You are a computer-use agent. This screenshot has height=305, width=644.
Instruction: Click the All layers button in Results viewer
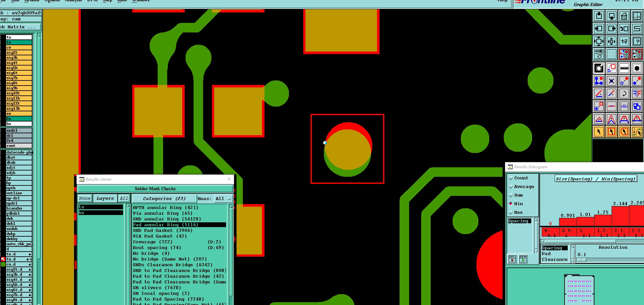pyautogui.click(x=124, y=198)
